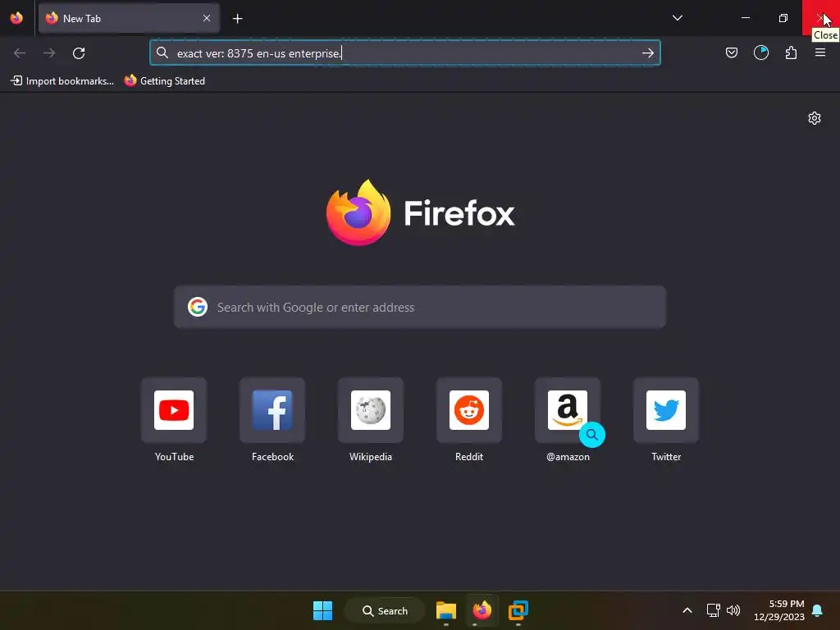Focus the address bar text field

point(404,53)
